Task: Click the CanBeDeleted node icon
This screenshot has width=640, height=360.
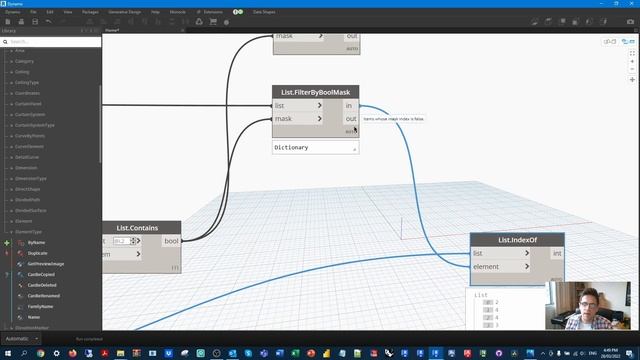Action: tap(20, 285)
